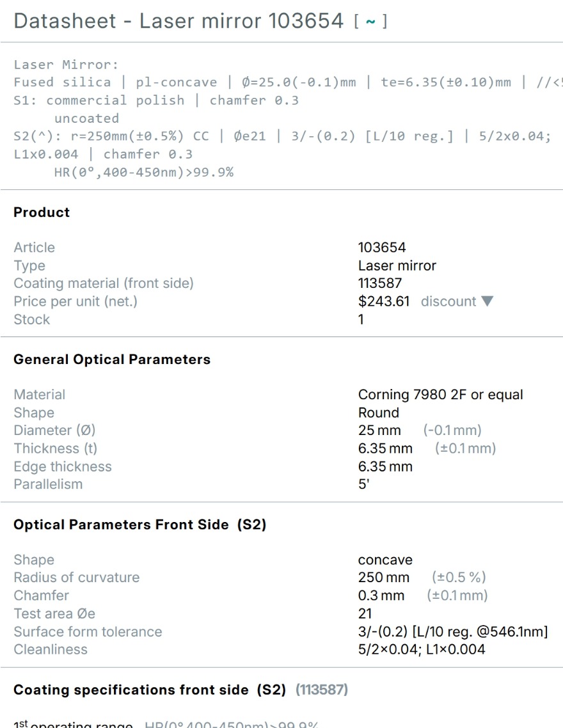Click the discount link beside the price
Screen dimensions: 563x728
pos(448,301)
